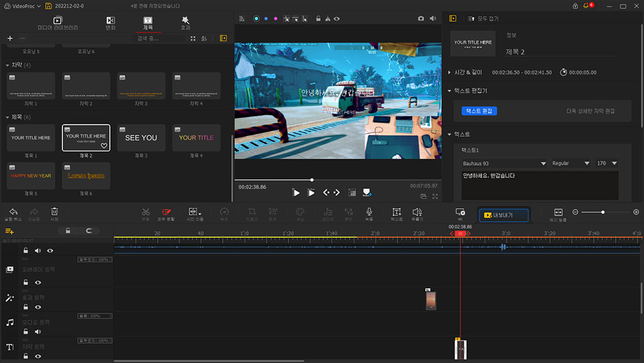Click the yellow add track icon
Image resolution: width=644 pixels, height=363 pixels.
click(x=10, y=231)
